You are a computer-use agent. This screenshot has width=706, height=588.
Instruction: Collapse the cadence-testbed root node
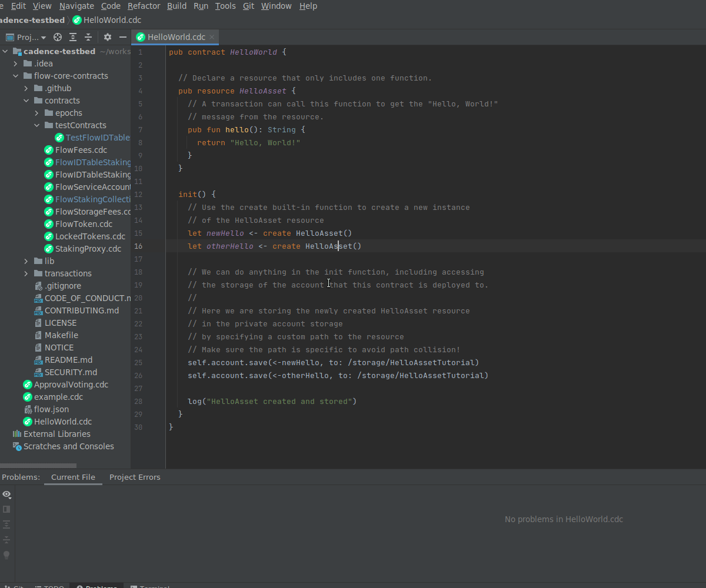pyautogui.click(x=5, y=51)
